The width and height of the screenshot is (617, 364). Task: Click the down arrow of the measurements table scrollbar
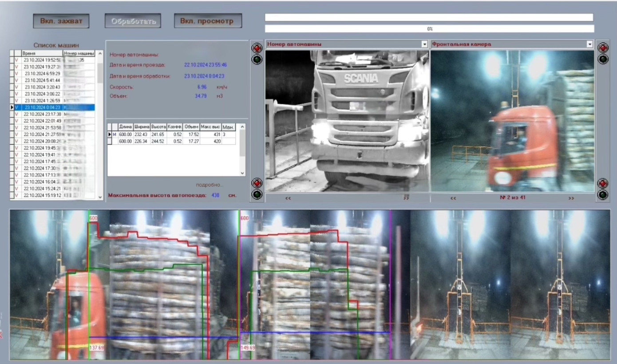pyautogui.click(x=242, y=173)
